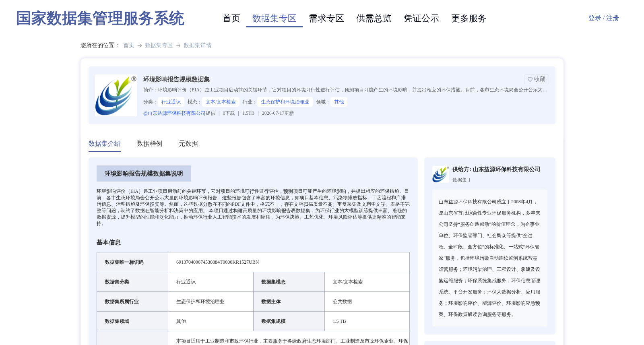Click the 0下载 download count text
This screenshot has height=345, width=644.
click(x=229, y=113)
